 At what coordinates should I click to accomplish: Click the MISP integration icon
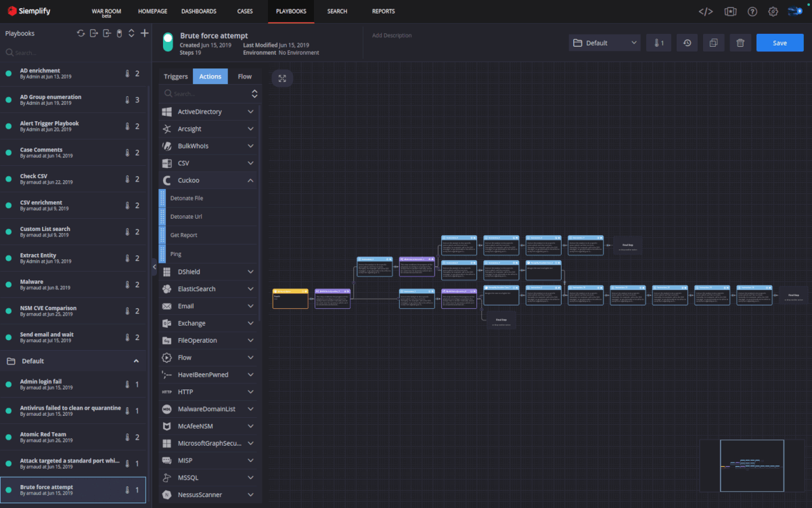[x=167, y=460]
